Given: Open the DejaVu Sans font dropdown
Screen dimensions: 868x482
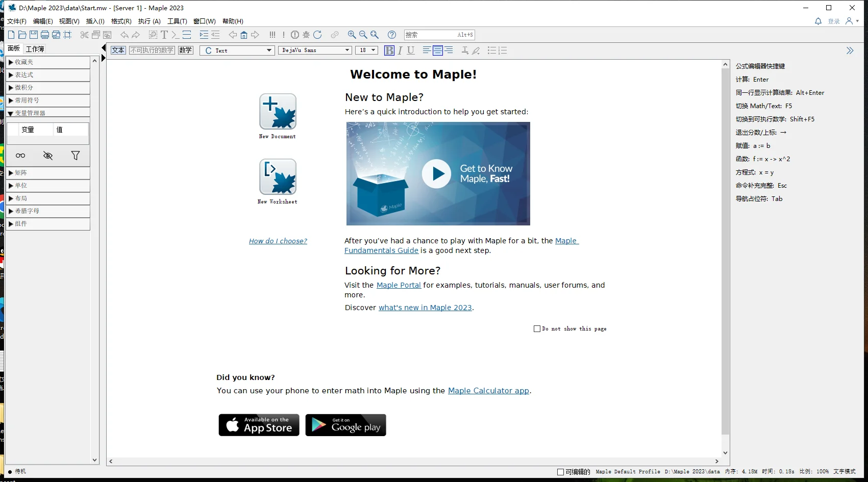Looking at the screenshot, I should 315,50.
